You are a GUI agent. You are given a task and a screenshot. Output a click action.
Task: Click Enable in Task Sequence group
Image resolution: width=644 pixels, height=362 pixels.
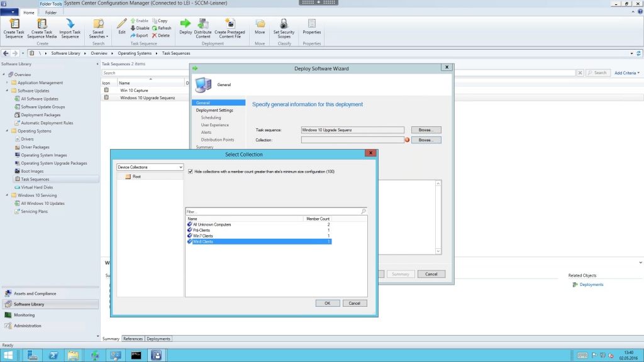139,21
